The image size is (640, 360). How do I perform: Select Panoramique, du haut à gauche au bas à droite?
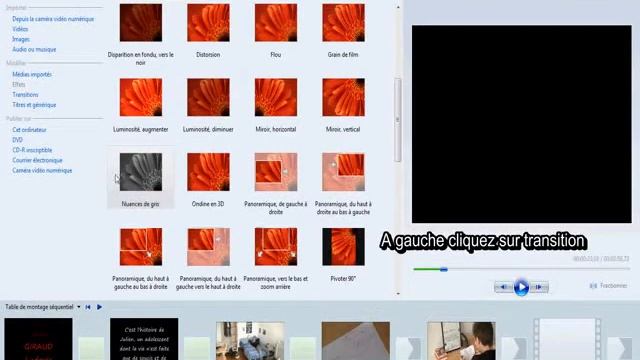[x=140, y=247]
